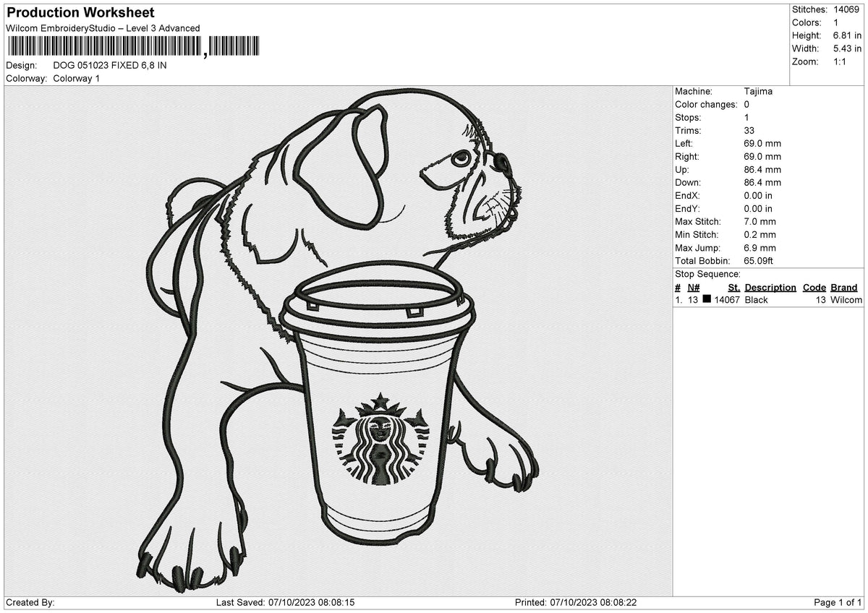This screenshot has width=868, height=613.
Task: Click the 'Black' thread description
Action: tap(757, 300)
